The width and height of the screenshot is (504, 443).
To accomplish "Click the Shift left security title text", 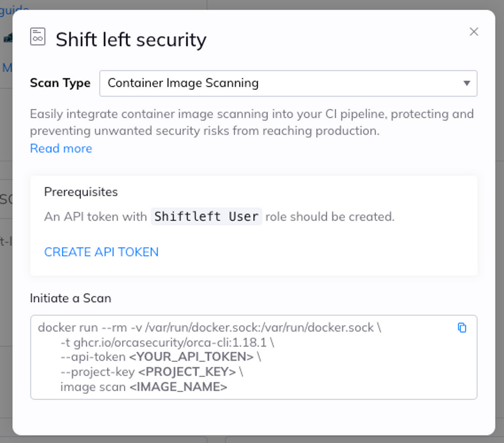I will click(x=131, y=40).
